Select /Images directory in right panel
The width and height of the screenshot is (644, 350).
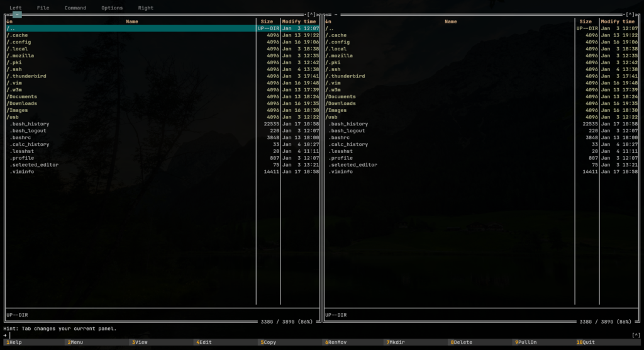(x=481, y=110)
